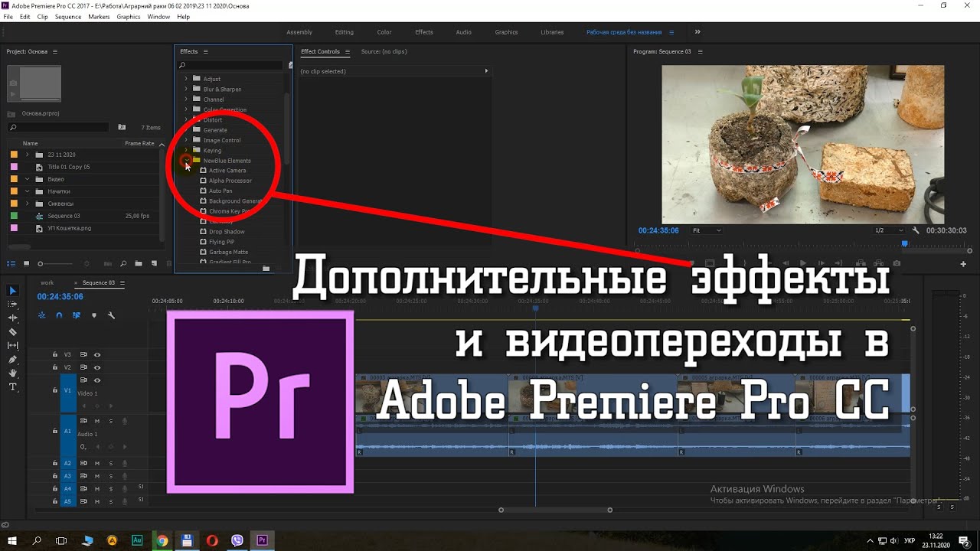Select the Drop Shadow effect
980x551 pixels.
pos(227,232)
